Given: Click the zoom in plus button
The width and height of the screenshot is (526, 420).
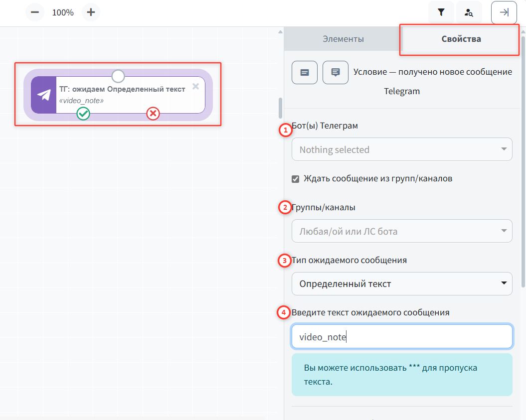Looking at the screenshot, I should (x=90, y=12).
